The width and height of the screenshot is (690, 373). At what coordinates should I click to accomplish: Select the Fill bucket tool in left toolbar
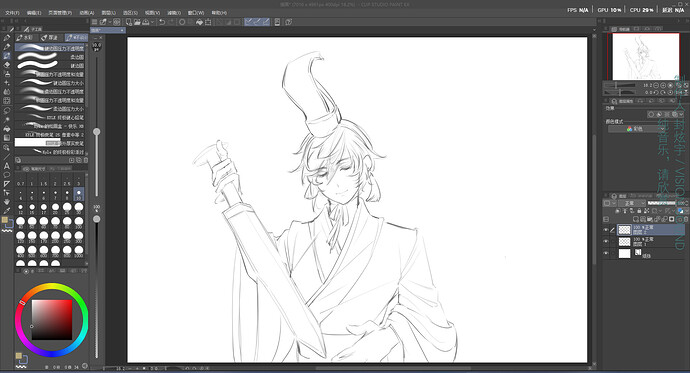pos(7,129)
